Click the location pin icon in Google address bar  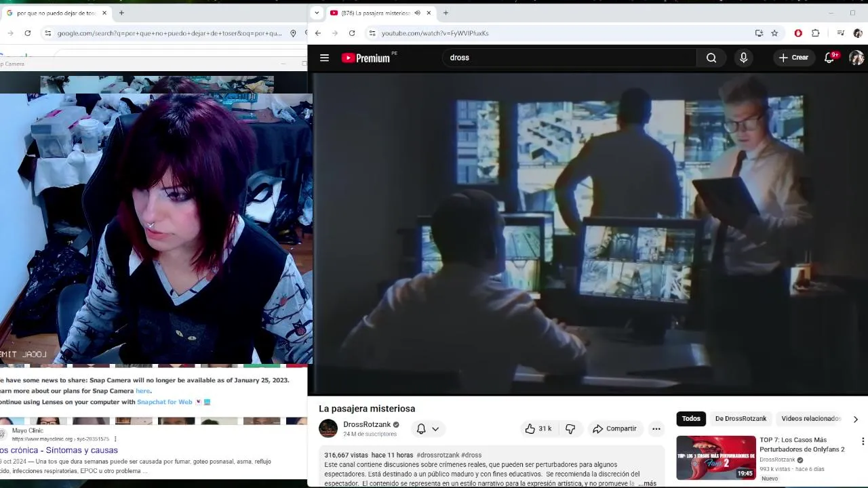[x=293, y=33]
